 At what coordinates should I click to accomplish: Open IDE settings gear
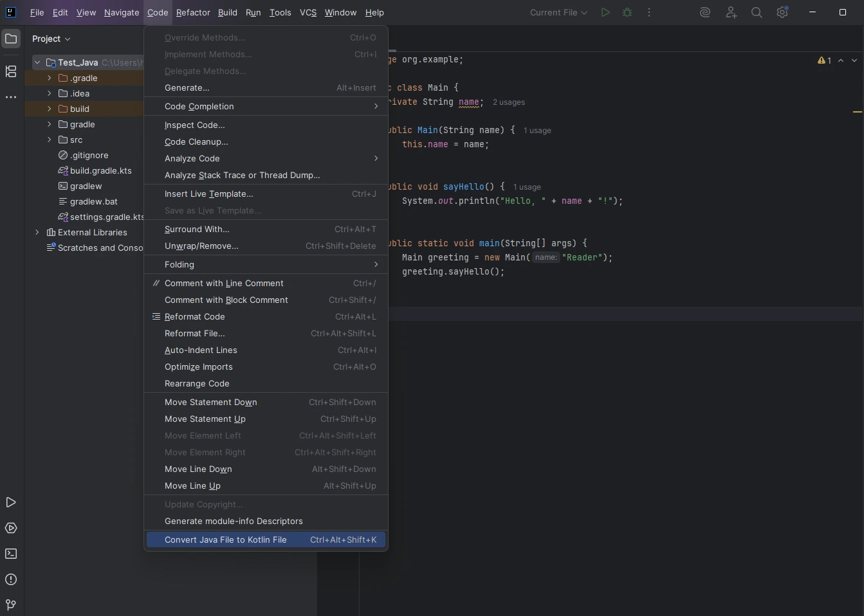pyautogui.click(x=782, y=12)
